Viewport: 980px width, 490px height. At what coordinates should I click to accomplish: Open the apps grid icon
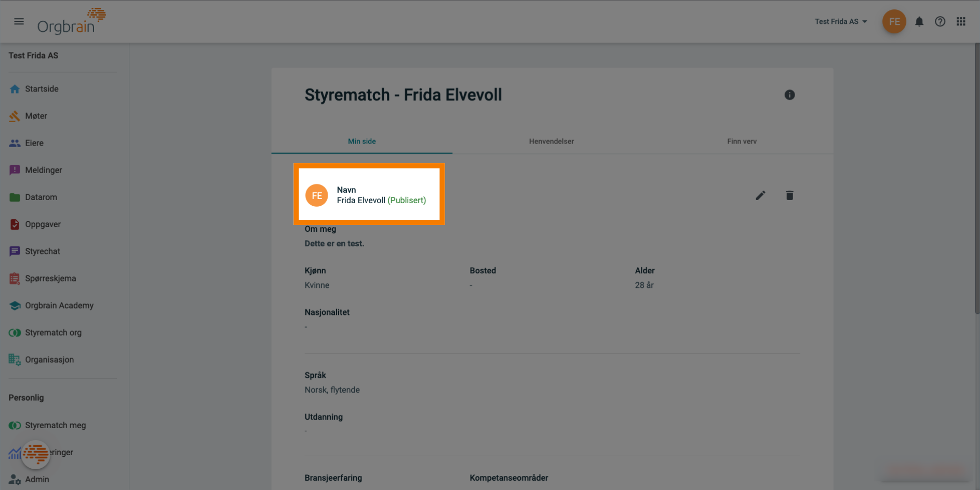[961, 21]
